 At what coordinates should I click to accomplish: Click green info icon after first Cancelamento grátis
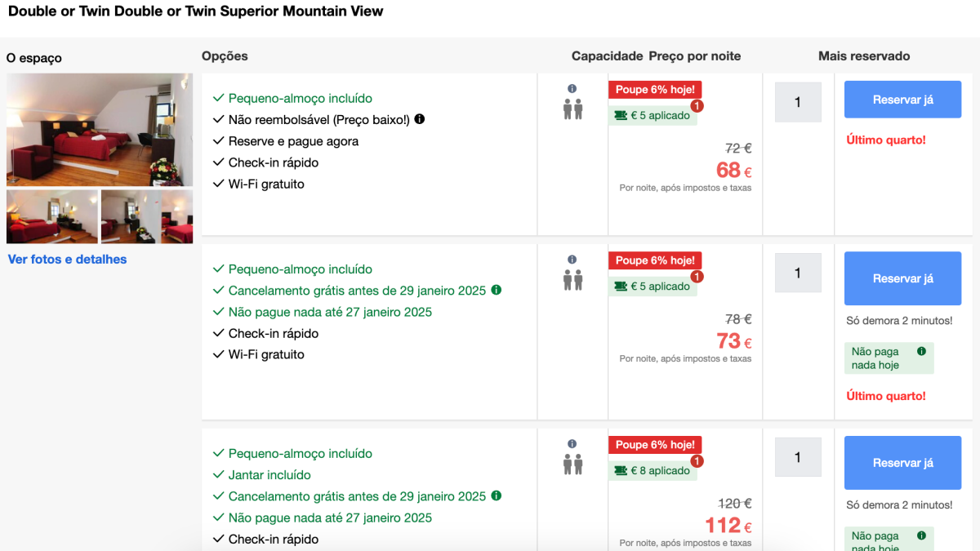497,290
